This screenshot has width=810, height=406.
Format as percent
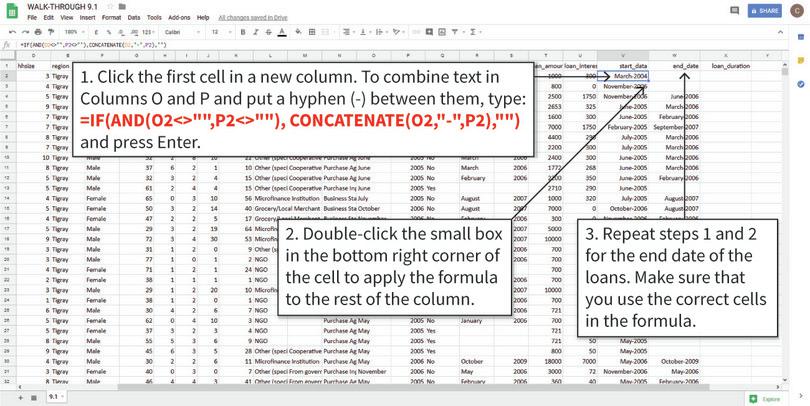pos(109,32)
